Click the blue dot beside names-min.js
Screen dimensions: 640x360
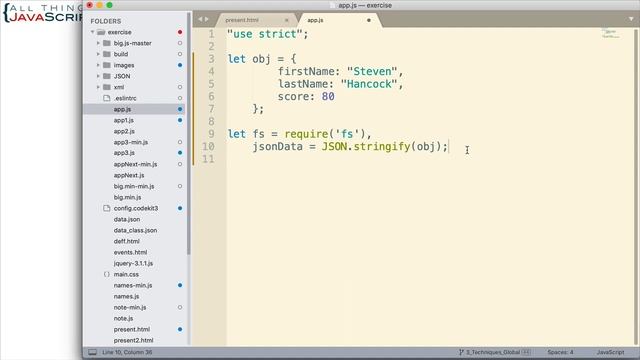tap(180, 285)
